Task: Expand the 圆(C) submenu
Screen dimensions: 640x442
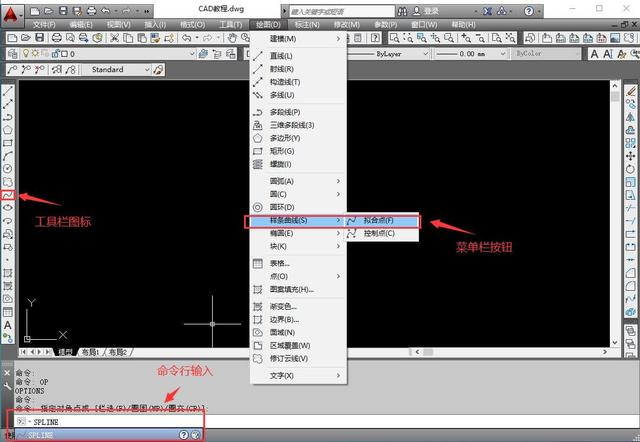Action: [x=298, y=194]
